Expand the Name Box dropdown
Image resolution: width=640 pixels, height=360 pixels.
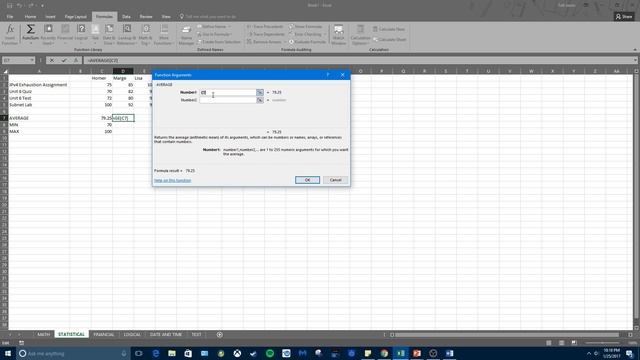(x=32, y=60)
